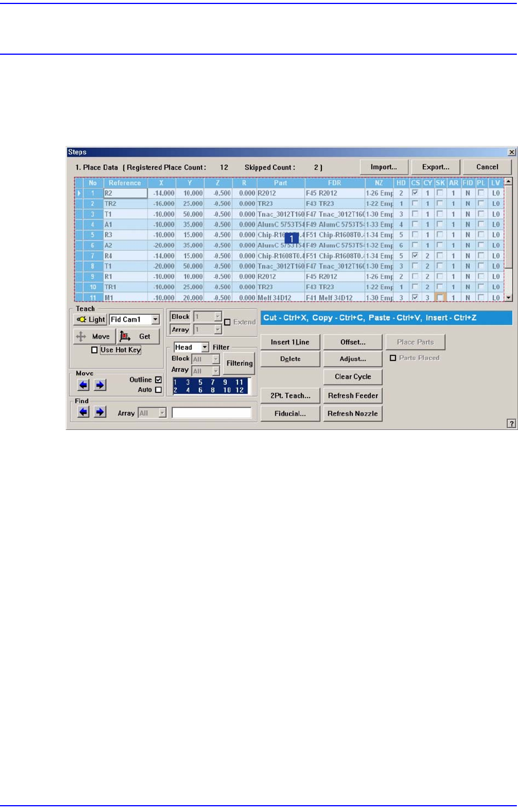Click the NZ column header
Viewport: 518px width, 812px height.
379,183
